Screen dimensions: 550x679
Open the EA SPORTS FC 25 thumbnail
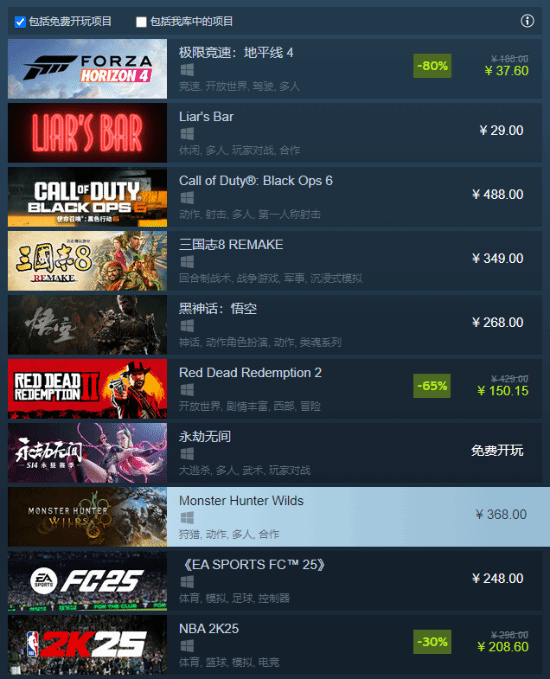coord(87,581)
